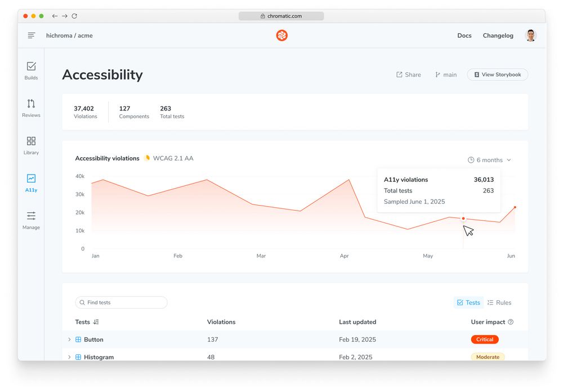
Task: Click the Last updated column header
Action: point(358,322)
